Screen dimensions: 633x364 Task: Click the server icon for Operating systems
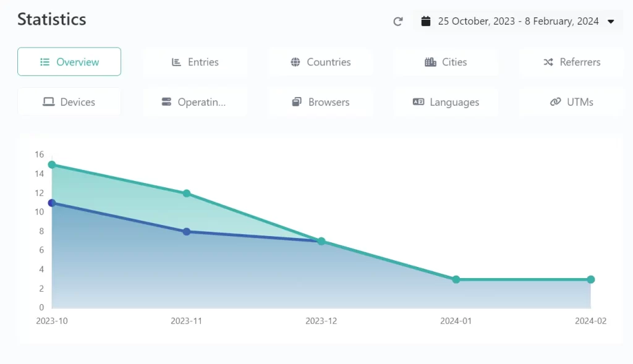(x=166, y=102)
